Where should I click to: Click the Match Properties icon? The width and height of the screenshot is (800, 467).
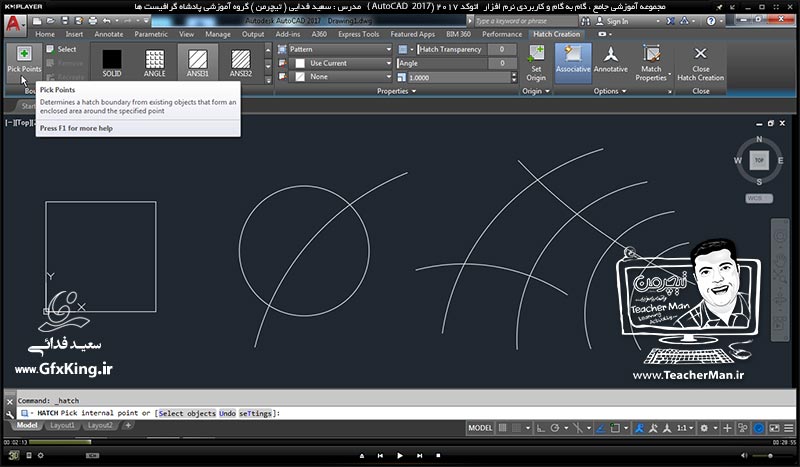click(x=651, y=63)
